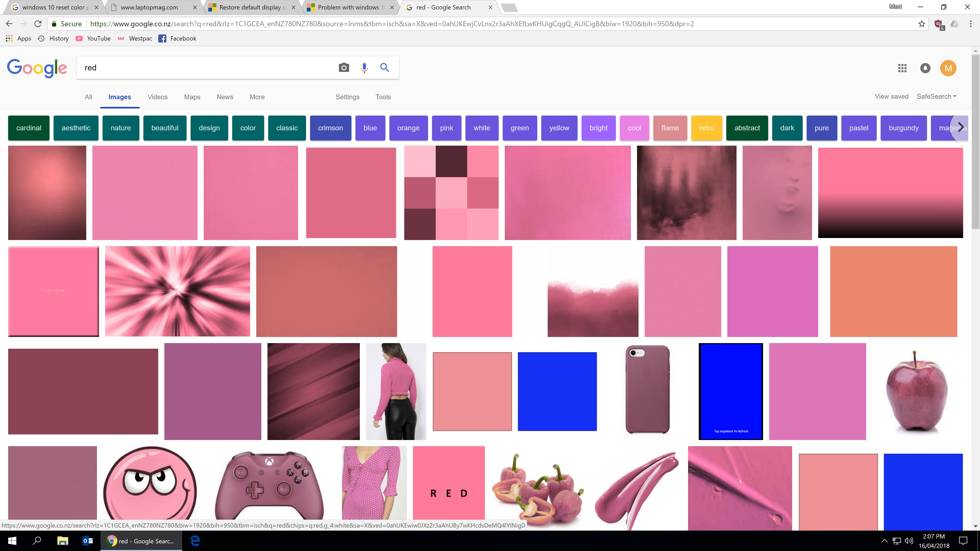The image size is (980, 551).
Task: Expand the SafeSearch dropdown
Action: pos(936,97)
